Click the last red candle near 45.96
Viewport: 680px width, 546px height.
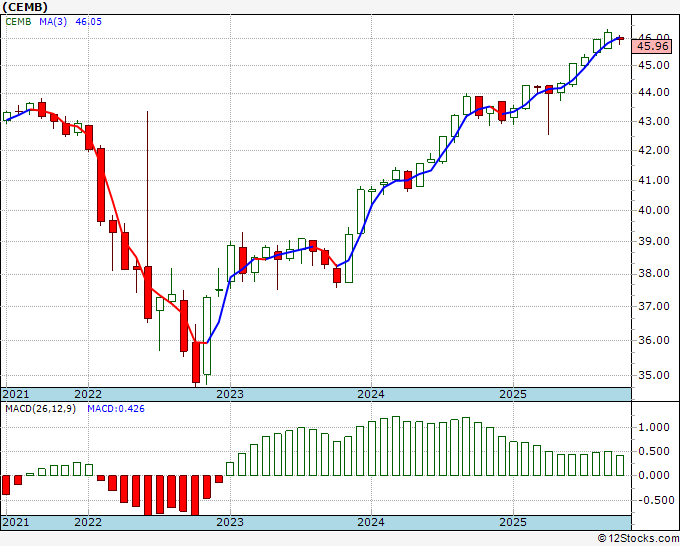tap(620, 39)
